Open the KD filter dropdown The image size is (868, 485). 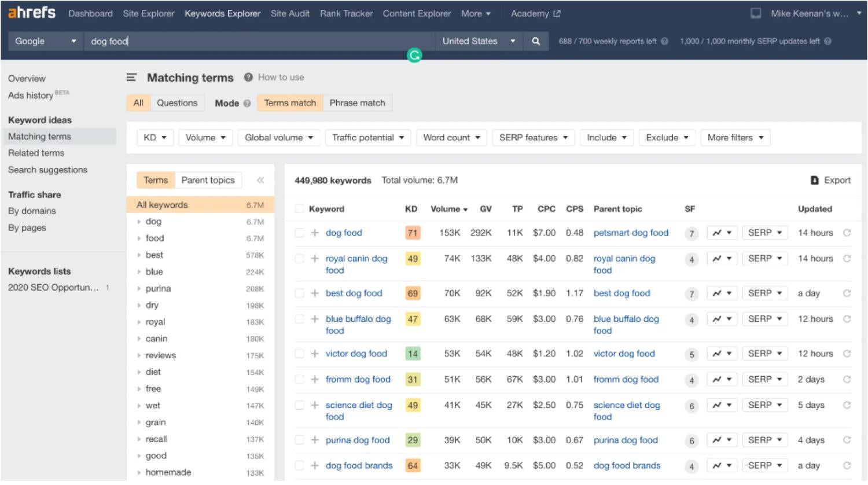155,138
